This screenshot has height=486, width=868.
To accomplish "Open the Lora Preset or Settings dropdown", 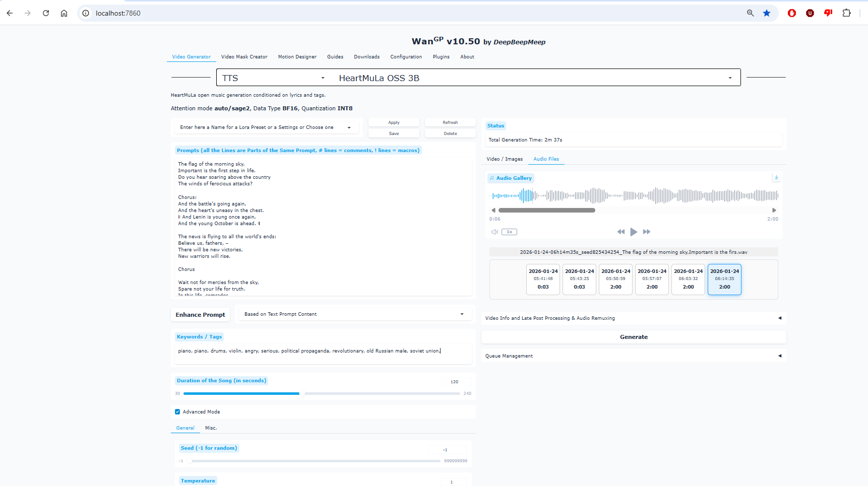I will [266, 127].
